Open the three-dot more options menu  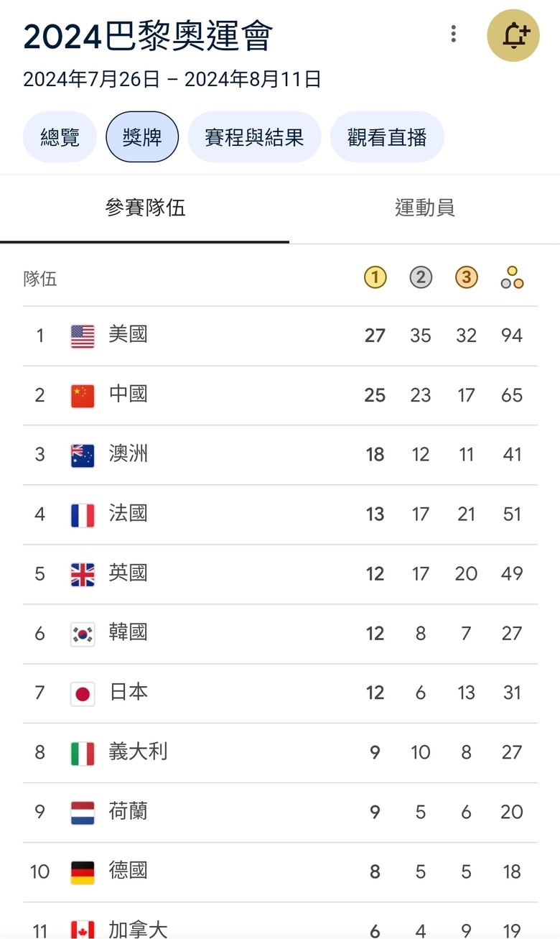tap(453, 34)
